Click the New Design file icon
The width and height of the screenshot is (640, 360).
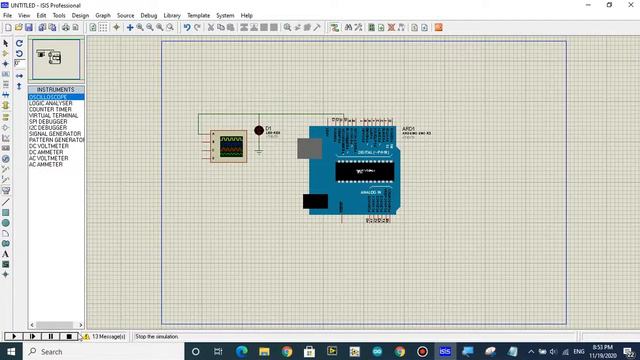(8, 27)
